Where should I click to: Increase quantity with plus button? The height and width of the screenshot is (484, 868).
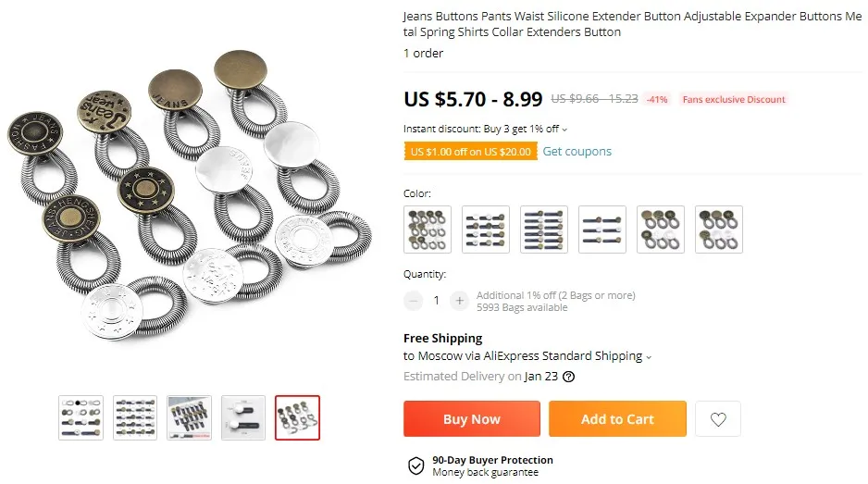click(x=459, y=301)
